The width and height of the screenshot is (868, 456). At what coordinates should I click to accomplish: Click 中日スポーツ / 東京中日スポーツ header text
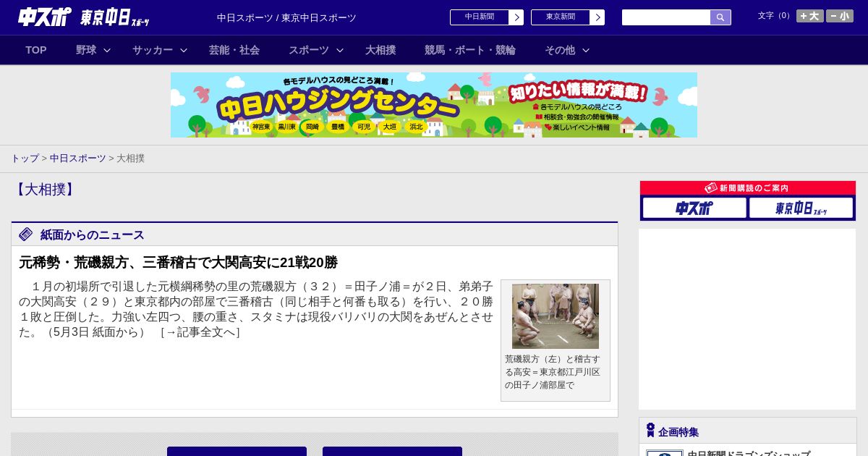[x=286, y=18]
